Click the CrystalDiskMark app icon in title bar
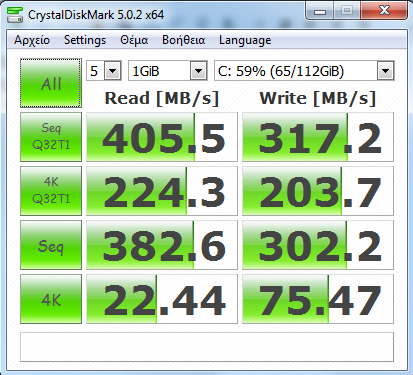The height and width of the screenshot is (375, 413). pyautogui.click(x=15, y=15)
